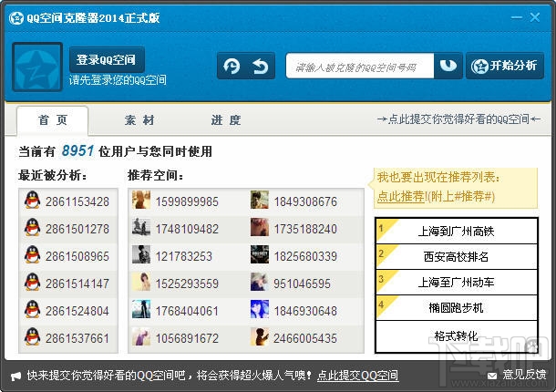Open avatar thumbnail for 1525293559
Image resolution: width=556 pixels, height=392 pixels.
point(141,282)
